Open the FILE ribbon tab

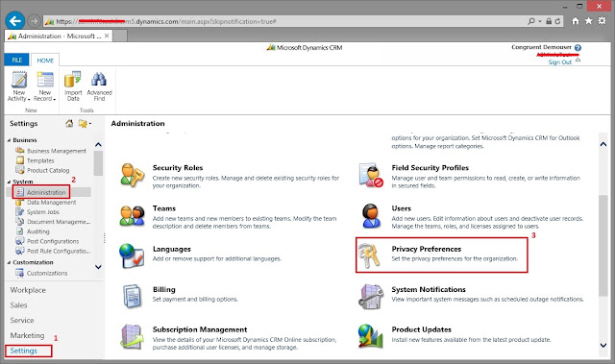(x=17, y=60)
